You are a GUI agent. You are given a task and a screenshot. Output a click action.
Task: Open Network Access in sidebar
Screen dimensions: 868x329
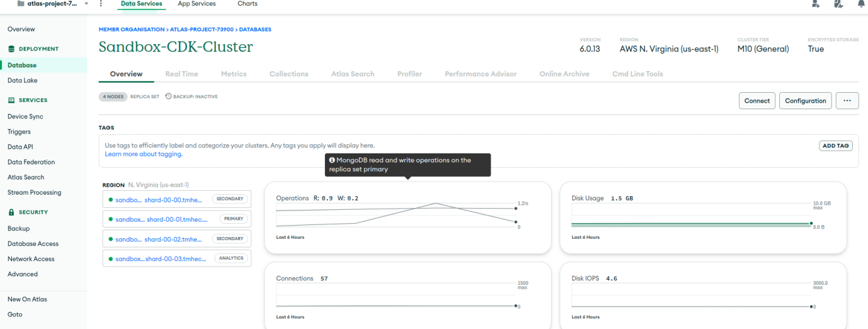pyautogui.click(x=31, y=259)
